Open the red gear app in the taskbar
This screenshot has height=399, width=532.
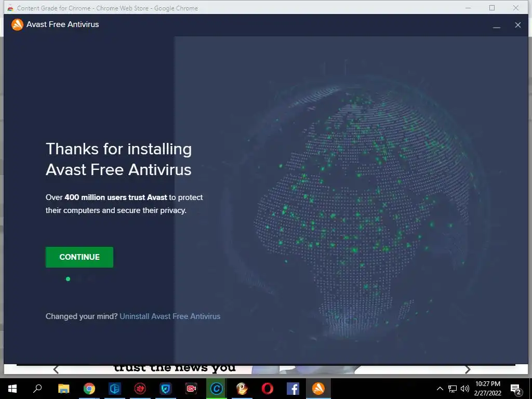click(x=140, y=389)
